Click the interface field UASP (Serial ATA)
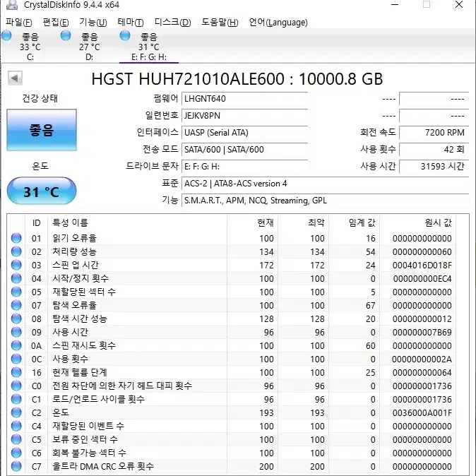 click(x=244, y=133)
